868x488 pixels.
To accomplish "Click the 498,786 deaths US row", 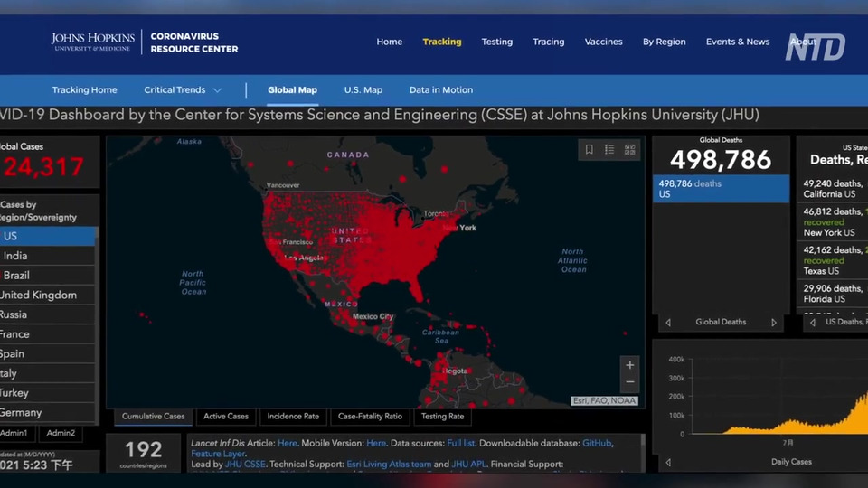I will pos(721,189).
